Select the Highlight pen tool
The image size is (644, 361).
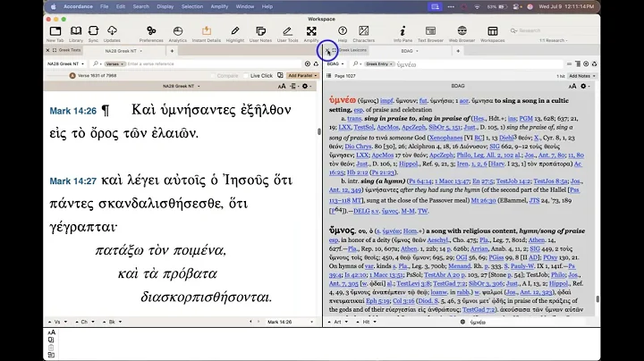(235, 34)
